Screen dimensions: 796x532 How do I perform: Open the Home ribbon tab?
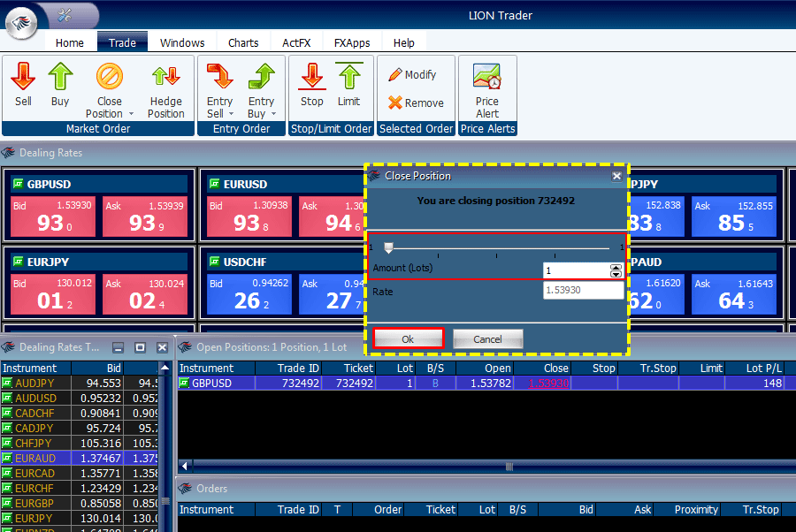point(70,42)
